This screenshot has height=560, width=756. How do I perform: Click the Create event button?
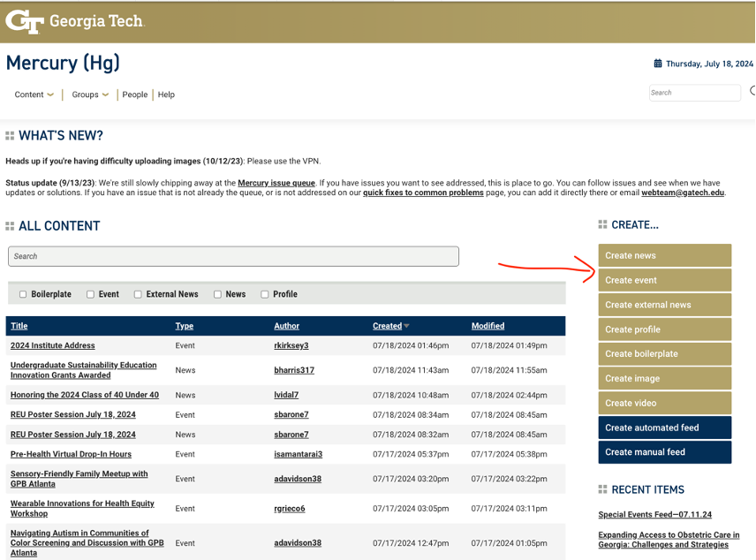665,280
